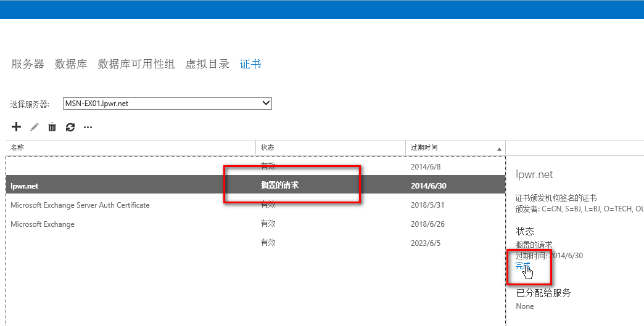
Task: Select Microsoft Exchange Server Auth Certificate row
Action: [255, 205]
